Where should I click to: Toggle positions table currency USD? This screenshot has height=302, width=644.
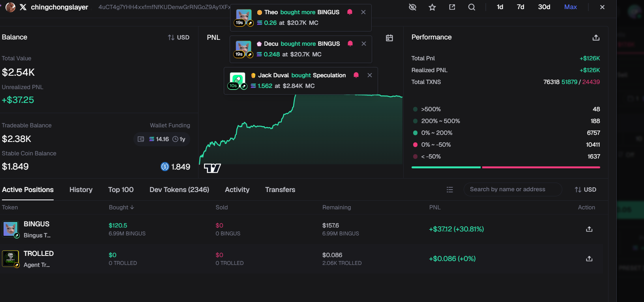585,190
